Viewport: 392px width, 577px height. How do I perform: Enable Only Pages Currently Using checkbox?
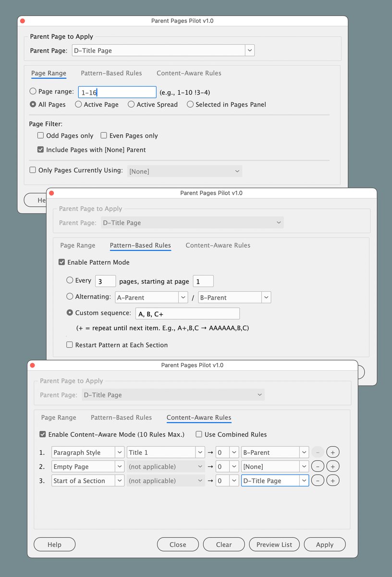pyautogui.click(x=33, y=170)
